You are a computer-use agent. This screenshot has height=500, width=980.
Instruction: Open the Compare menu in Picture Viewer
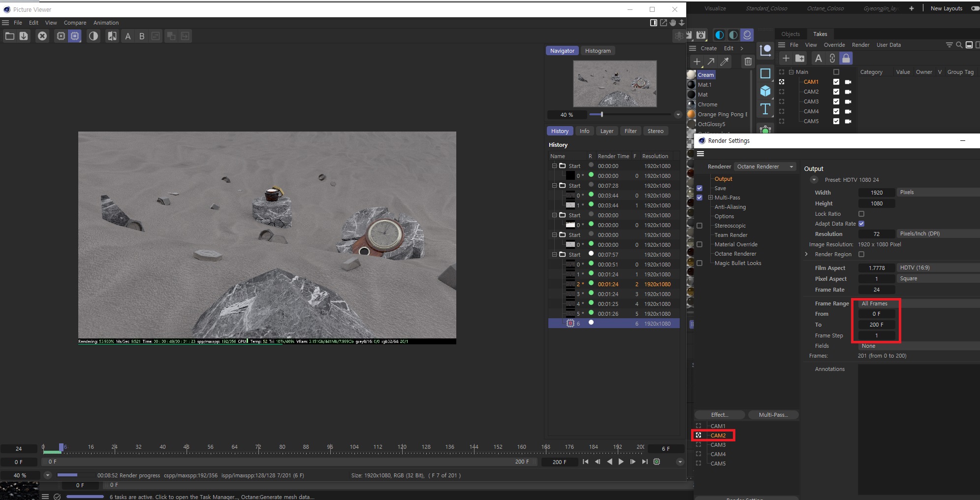point(75,23)
